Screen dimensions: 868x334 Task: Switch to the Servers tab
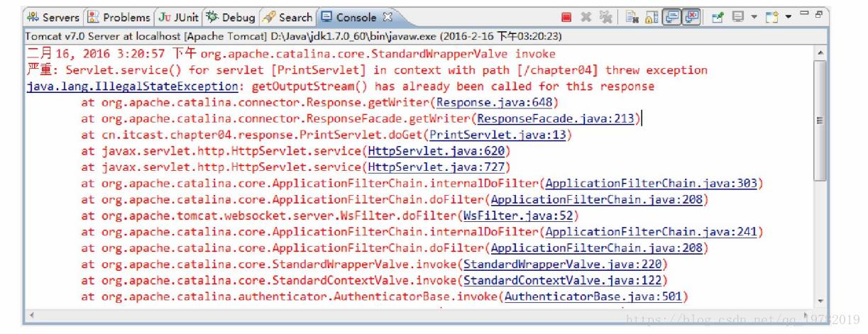(54, 17)
